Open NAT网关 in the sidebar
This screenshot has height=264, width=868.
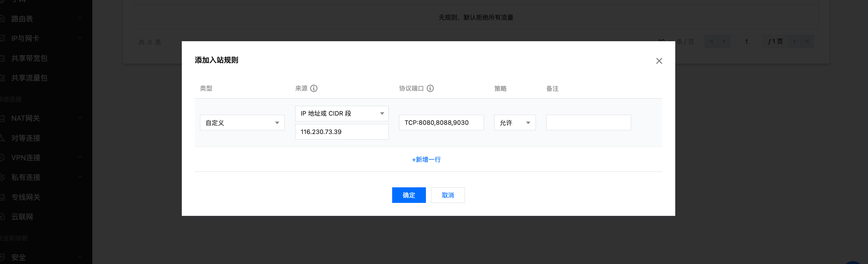(26, 118)
